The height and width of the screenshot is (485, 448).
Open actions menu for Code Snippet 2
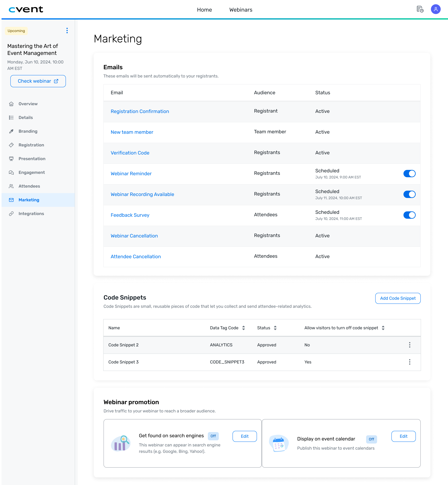point(409,345)
